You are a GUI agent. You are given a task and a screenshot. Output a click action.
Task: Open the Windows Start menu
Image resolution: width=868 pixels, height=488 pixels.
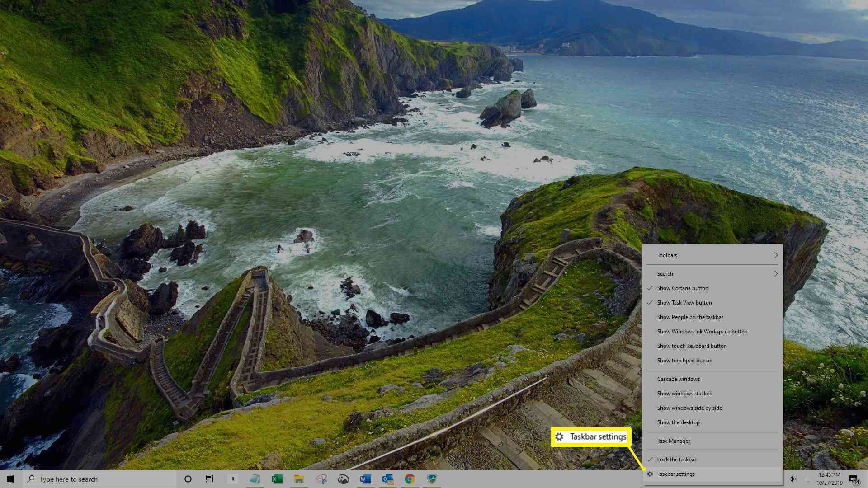pos(11,479)
